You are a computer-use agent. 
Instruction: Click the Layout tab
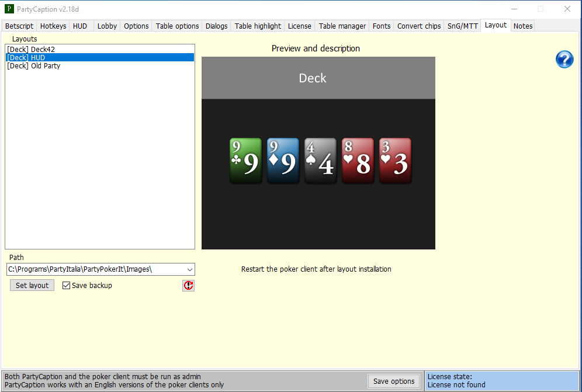coord(496,25)
